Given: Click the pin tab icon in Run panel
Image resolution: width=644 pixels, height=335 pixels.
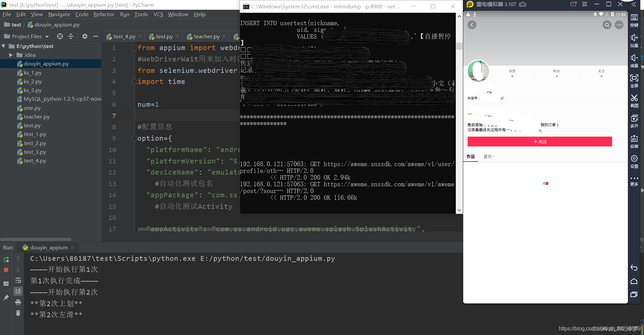Looking at the screenshot, I should (x=6, y=298).
